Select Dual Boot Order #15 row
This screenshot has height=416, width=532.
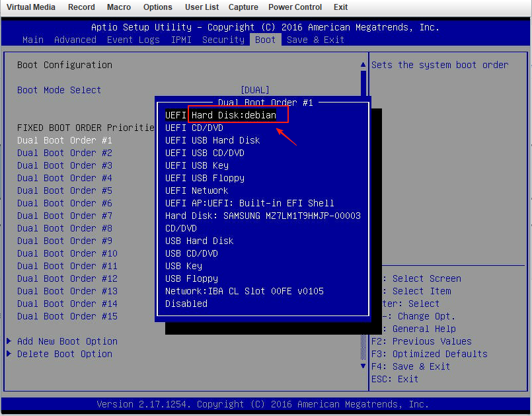67,316
